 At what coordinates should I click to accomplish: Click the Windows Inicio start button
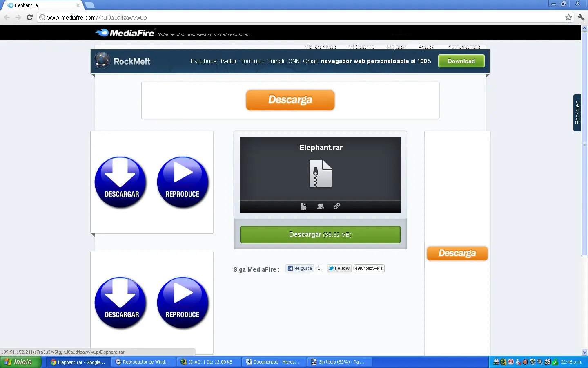coord(20,362)
